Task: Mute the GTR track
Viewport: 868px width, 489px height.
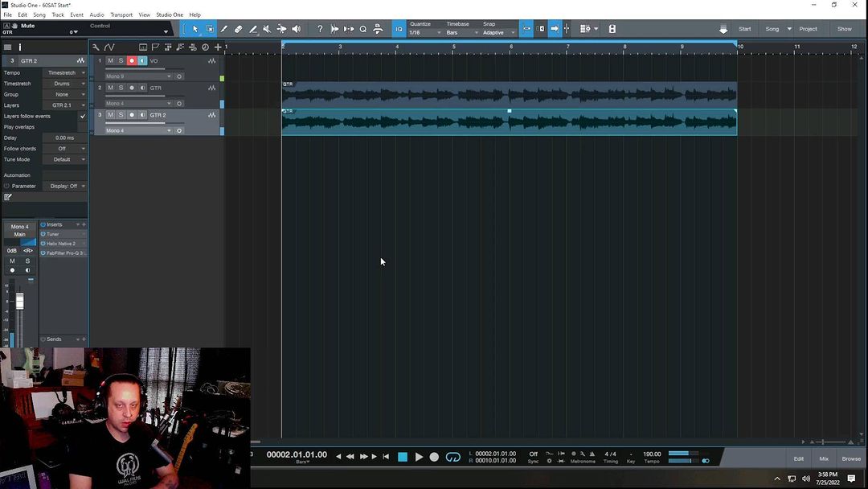Action: pyautogui.click(x=111, y=88)
